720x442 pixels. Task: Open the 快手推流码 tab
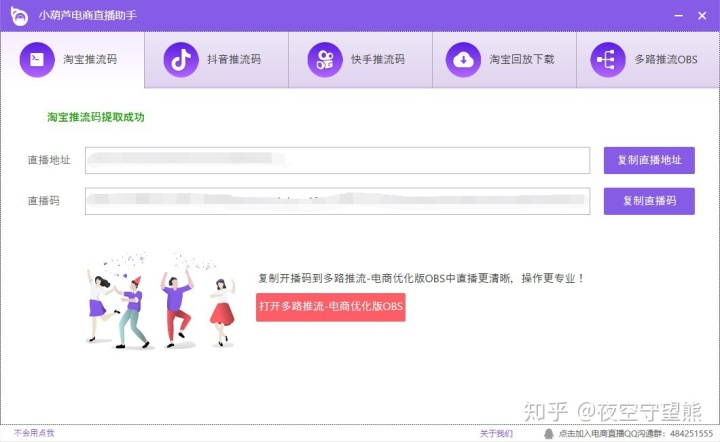coord(360,60)
